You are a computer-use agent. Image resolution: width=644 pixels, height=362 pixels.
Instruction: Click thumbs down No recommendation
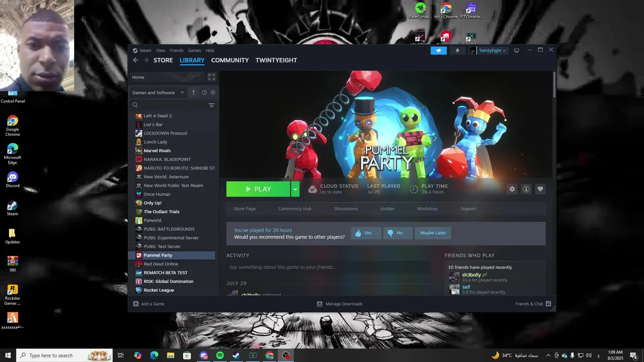[x=398, y=233]
